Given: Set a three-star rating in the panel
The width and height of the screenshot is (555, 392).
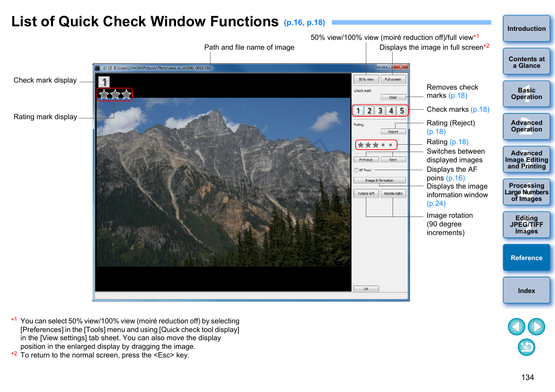Looking at the screenshot, I should [x=376, y=145].
